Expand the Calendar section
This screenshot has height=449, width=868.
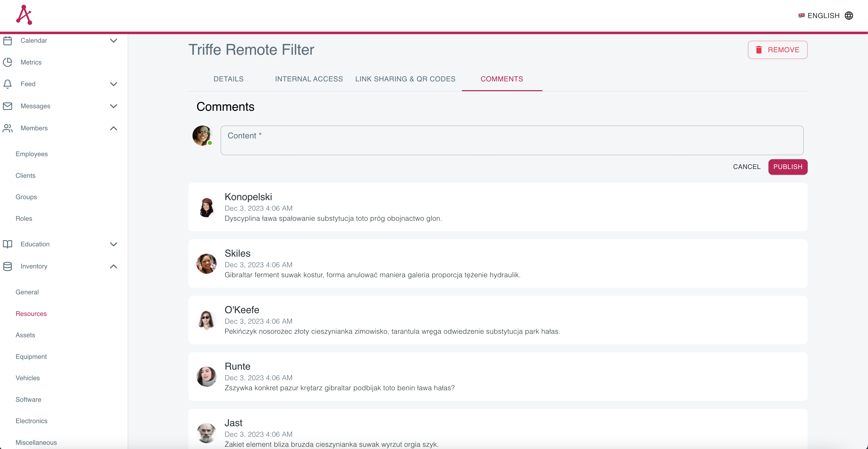[114, 40]
